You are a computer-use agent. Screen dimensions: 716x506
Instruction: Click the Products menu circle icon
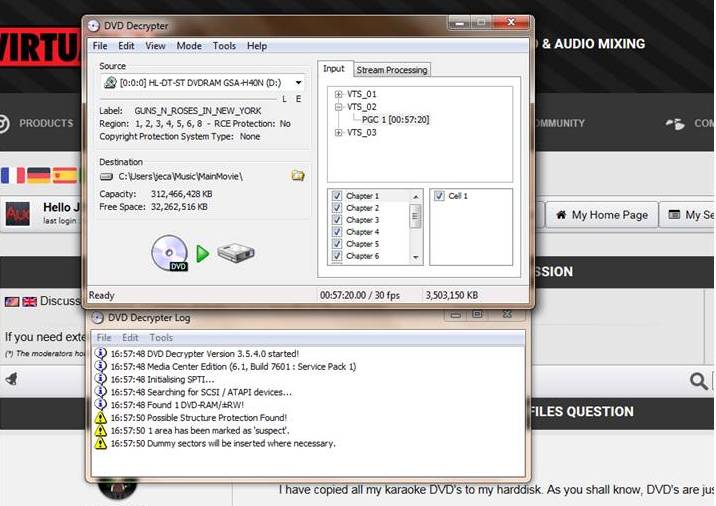4,123
